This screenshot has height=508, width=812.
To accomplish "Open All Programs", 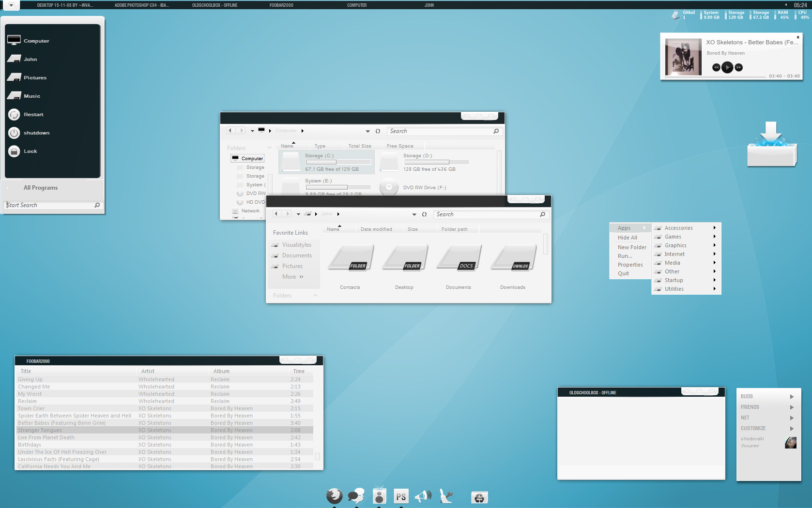I will pos(41,188).
